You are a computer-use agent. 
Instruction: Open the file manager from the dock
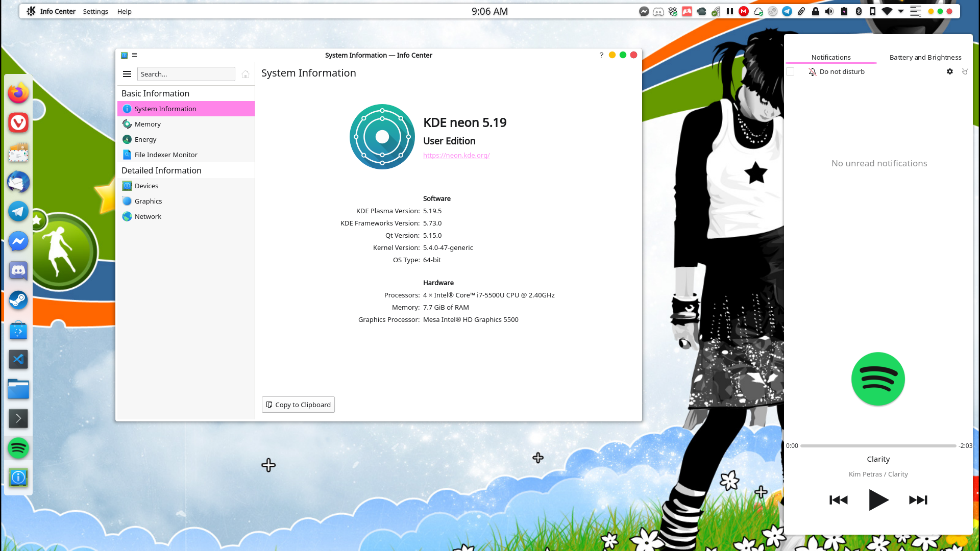pyautogui.click(x=18, y=389)
